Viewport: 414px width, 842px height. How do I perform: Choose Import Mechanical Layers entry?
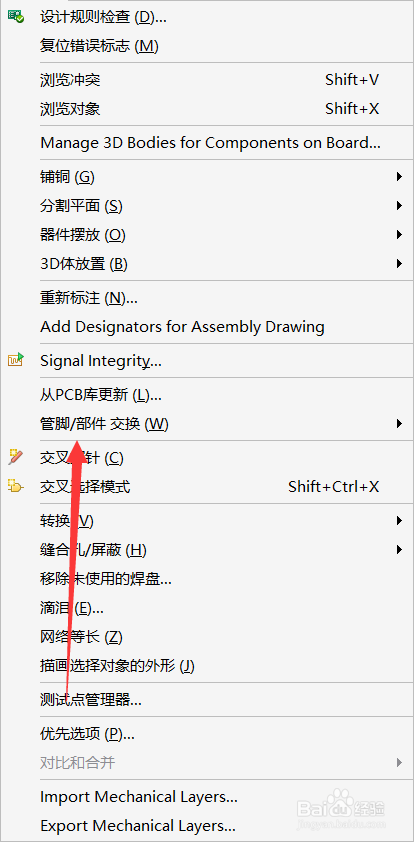tap(207, 796)
